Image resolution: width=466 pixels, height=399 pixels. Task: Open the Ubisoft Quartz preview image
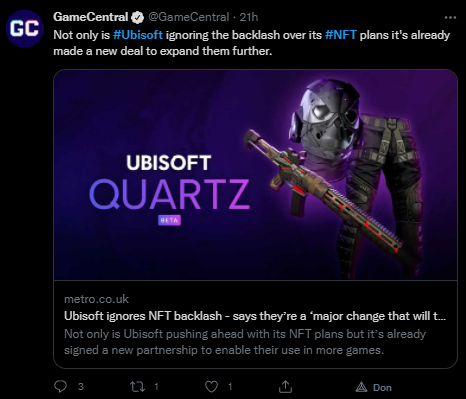coord(255,175)
